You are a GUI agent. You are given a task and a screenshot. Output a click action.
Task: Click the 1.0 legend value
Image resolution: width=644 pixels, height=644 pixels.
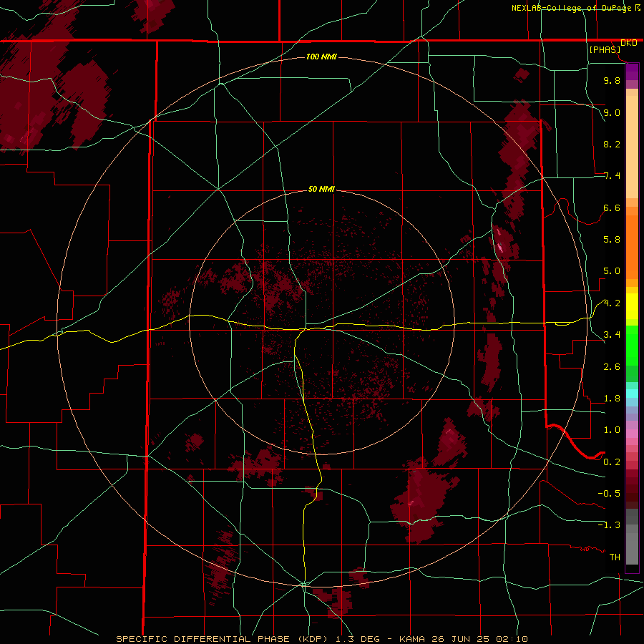pyautogui.click(x=612, y=429)
